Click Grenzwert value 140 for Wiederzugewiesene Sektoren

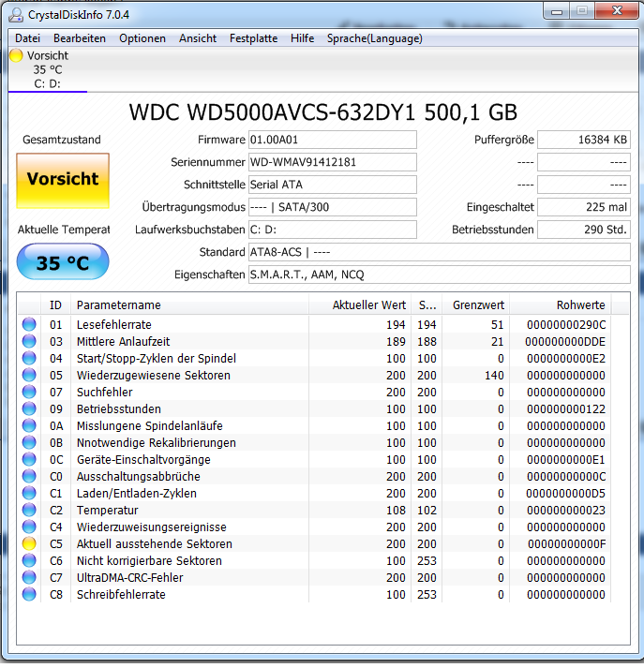coord(494,376)
